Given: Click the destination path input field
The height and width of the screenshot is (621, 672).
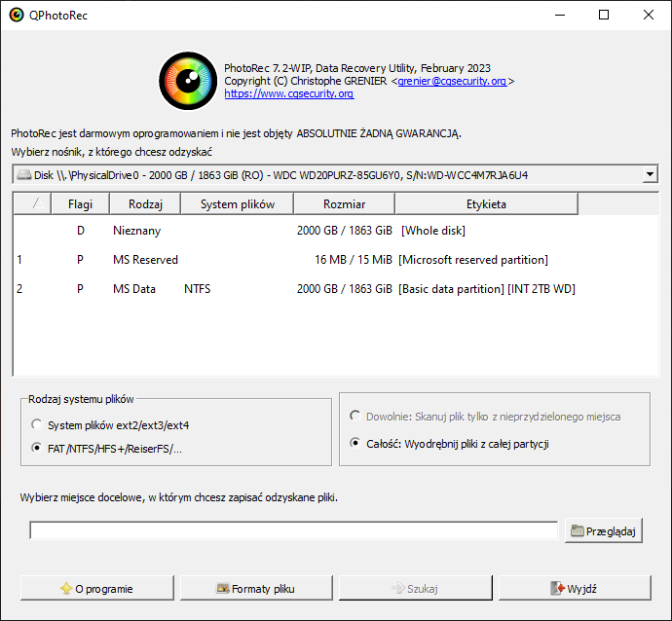Looking at the screenshot, I should click(294, 531).
